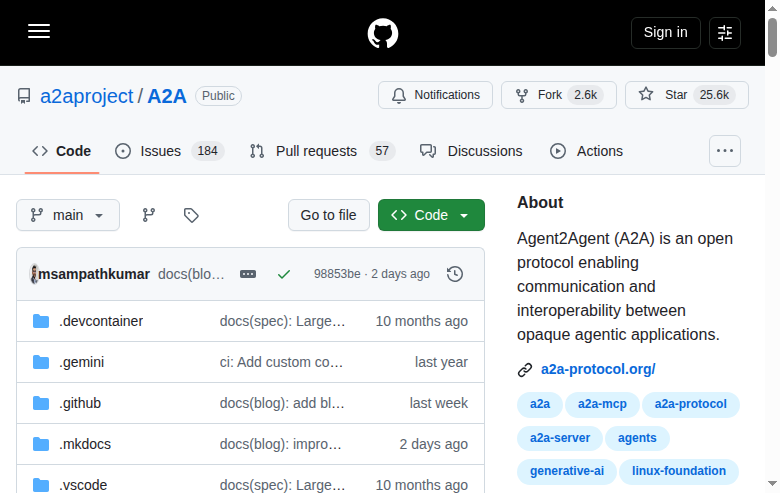Click the .devcontainer folder icon
This screenshot has width=780, height=493.
pyautogui.click(x=41, y=321)
